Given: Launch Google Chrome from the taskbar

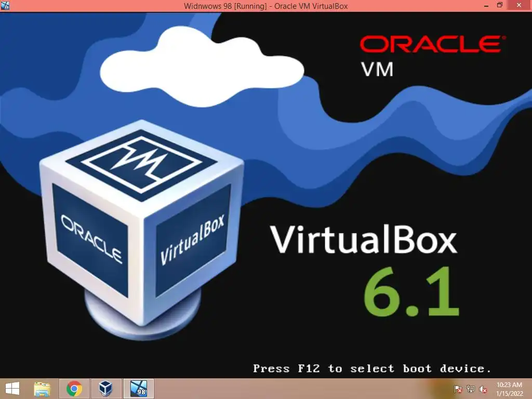Looking at the screenshot, I should point(74,389).
